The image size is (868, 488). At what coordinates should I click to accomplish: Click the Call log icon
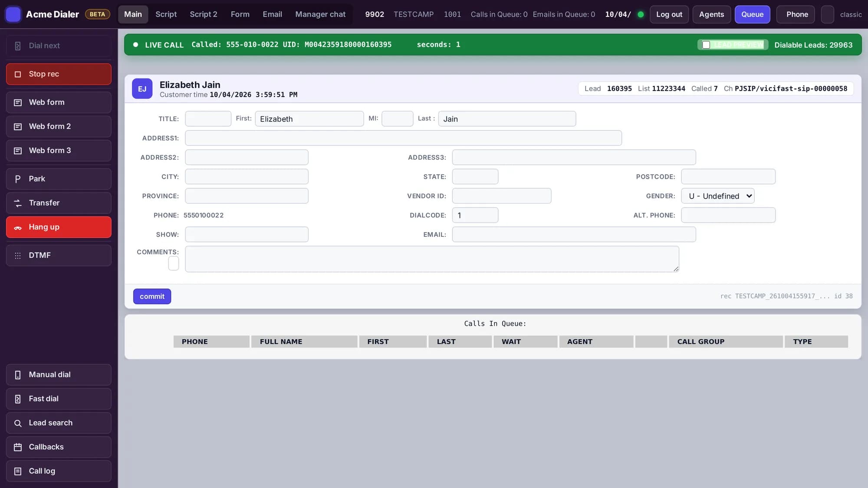point(18,471)
